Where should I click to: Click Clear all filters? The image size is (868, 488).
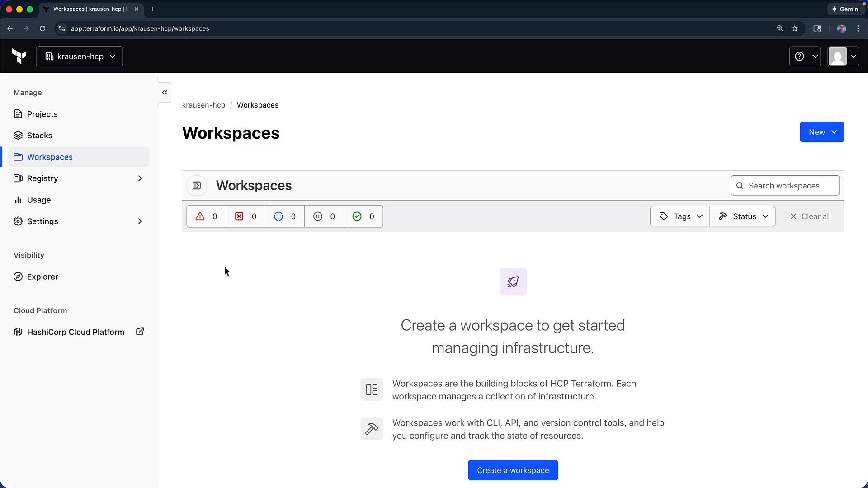(810, 216)
